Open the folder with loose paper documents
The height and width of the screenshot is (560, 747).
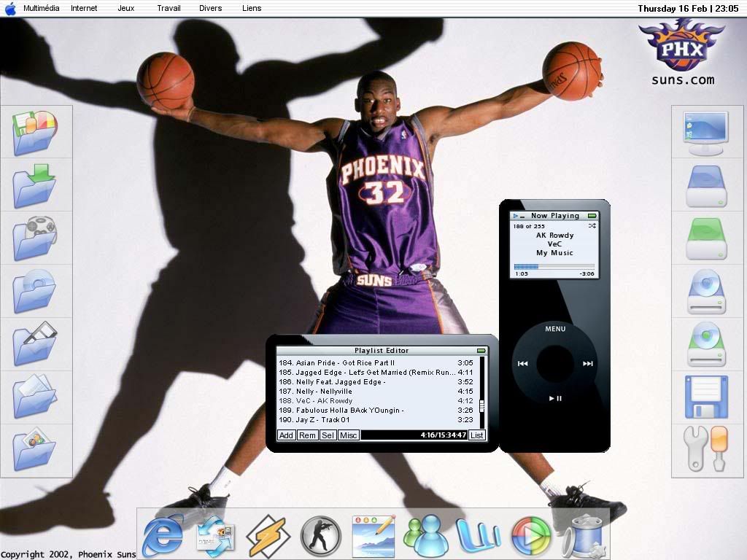35,397
